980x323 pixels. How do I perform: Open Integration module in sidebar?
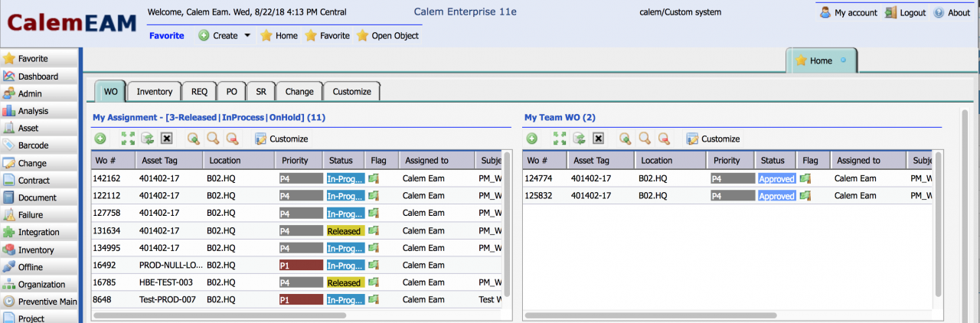coord(40,232)
